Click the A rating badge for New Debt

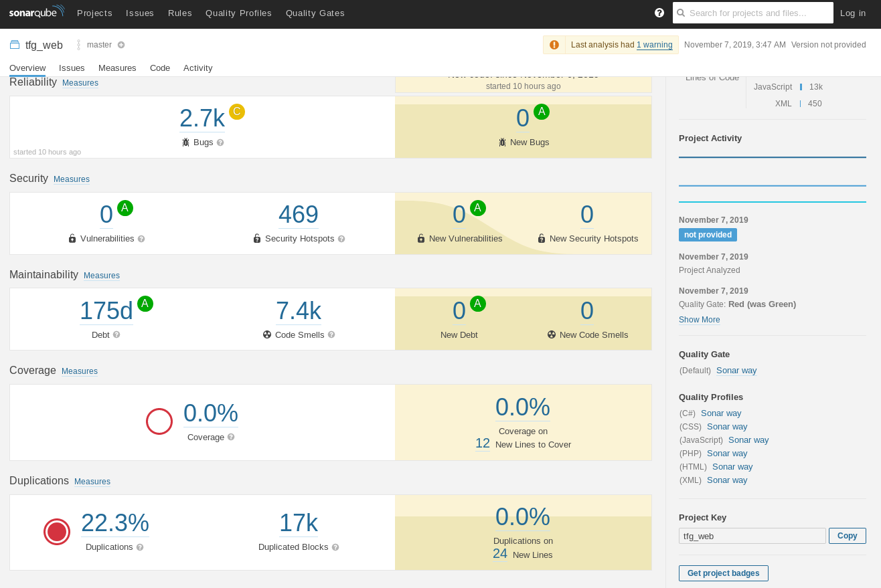[478, 304]
